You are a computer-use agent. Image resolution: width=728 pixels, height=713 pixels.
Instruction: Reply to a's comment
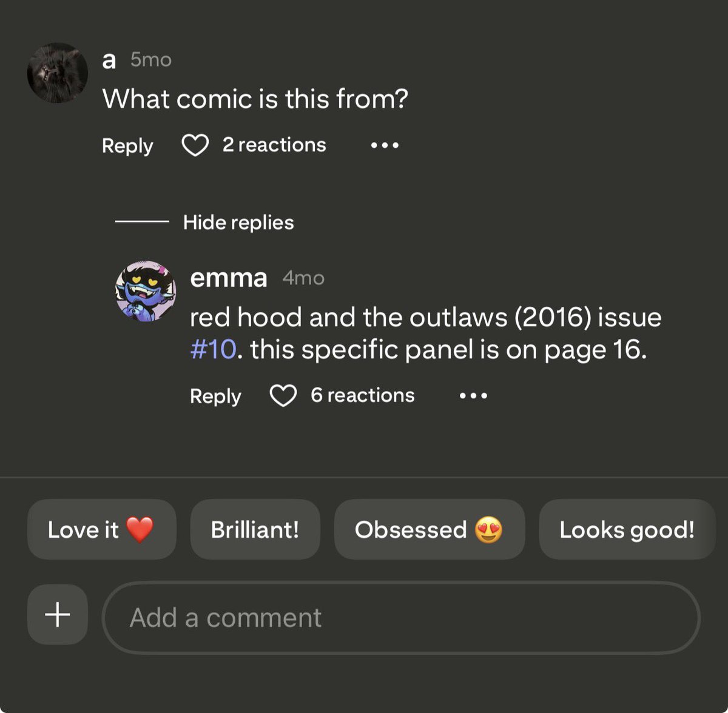pos(127,146)
